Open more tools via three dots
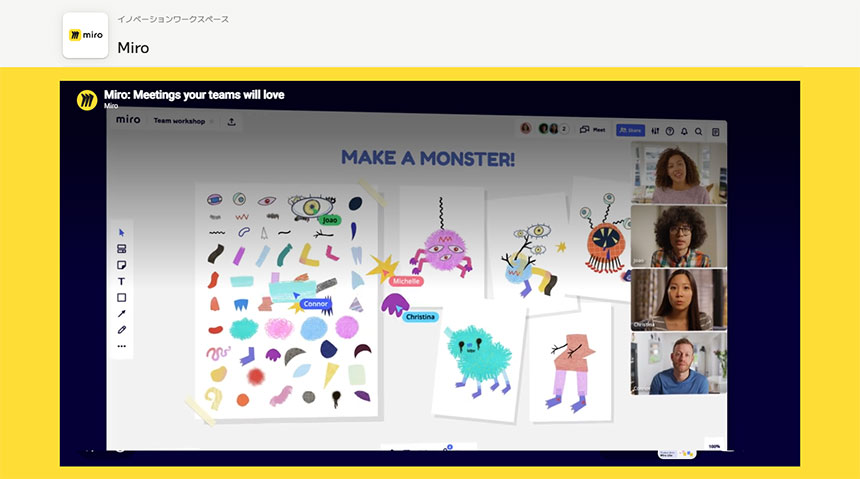Viewport: 860px width, 479px height. click(122, 346)
